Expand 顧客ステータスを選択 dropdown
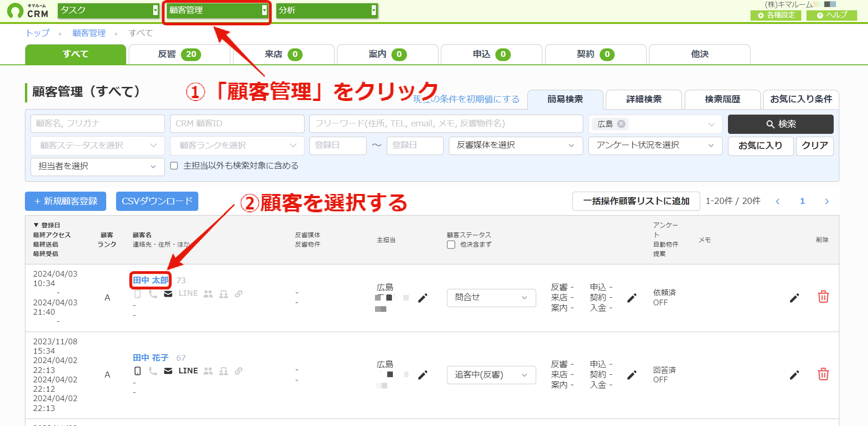Image resolution: width=868 pixels, height=426 pixels. point(98,146)
